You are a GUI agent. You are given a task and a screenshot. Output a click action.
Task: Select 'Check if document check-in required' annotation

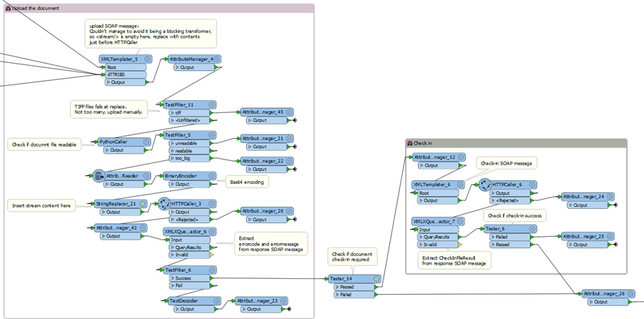pyautogui.click(x=351, y=257)
